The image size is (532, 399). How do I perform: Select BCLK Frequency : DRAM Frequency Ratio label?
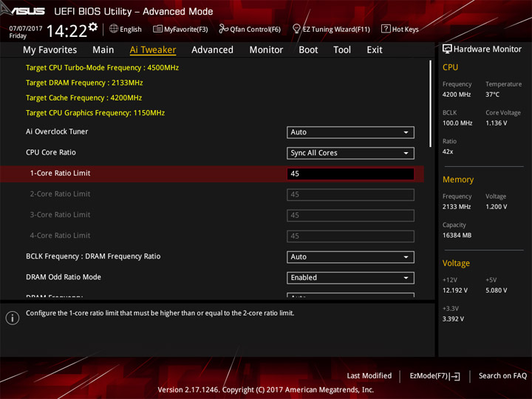[x=93, y=256]
